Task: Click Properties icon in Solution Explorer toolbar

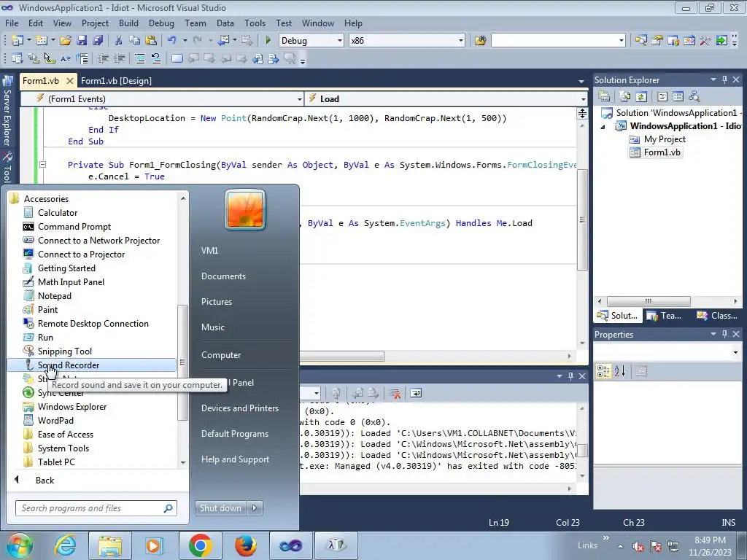Action: pos(604,97)
